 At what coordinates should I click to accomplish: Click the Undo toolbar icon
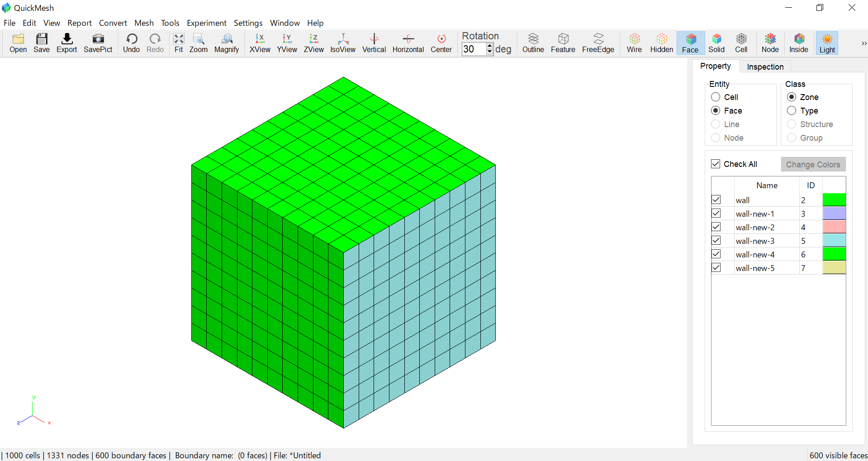132,43
